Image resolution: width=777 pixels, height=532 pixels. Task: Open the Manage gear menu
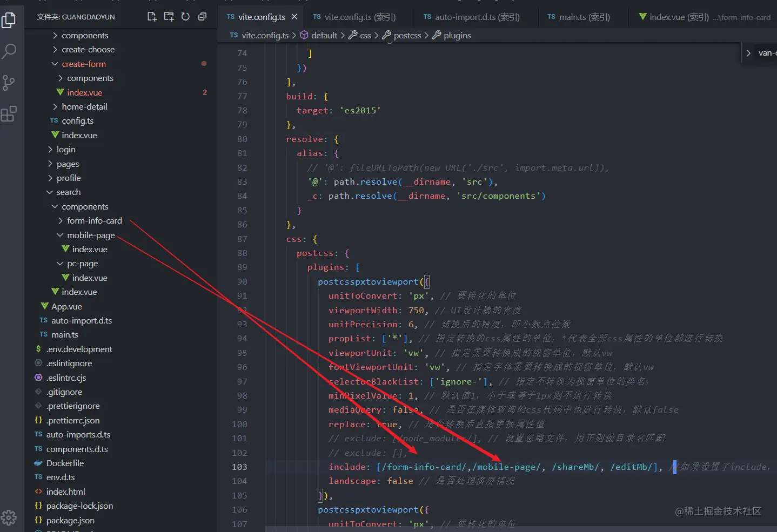click(x=9, y=517)
